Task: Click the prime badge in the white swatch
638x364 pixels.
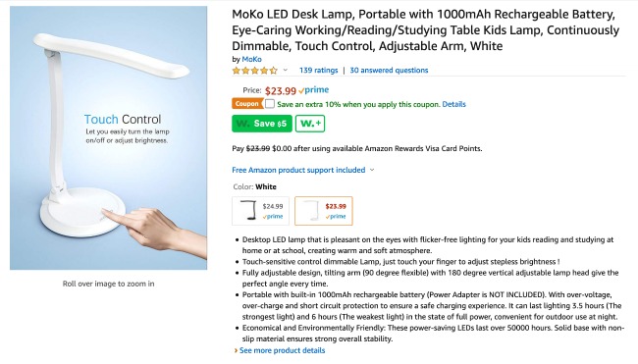Action: (x=336, y=217)
